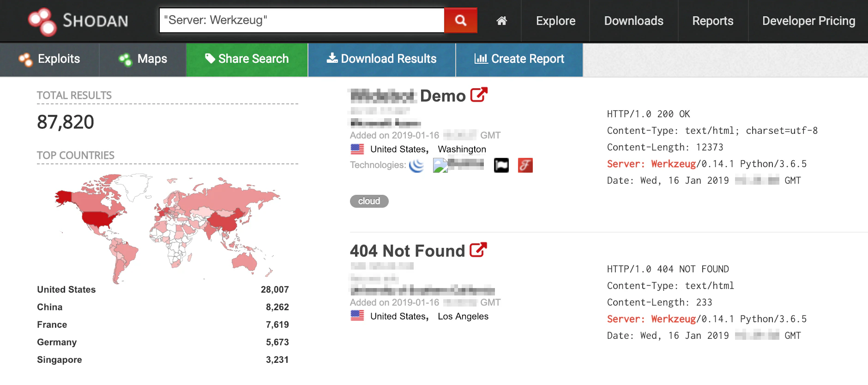Image resolution: width=868 pixels, height=385 pixels.
Task: Click the broken image technology icon
Action: click(440, 165)
